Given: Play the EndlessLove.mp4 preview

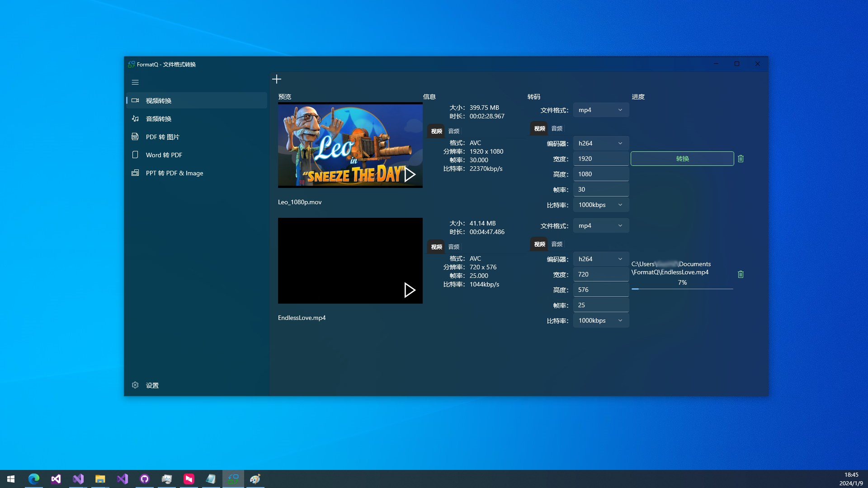Looking at the screenshot, I should pos(410,290).
